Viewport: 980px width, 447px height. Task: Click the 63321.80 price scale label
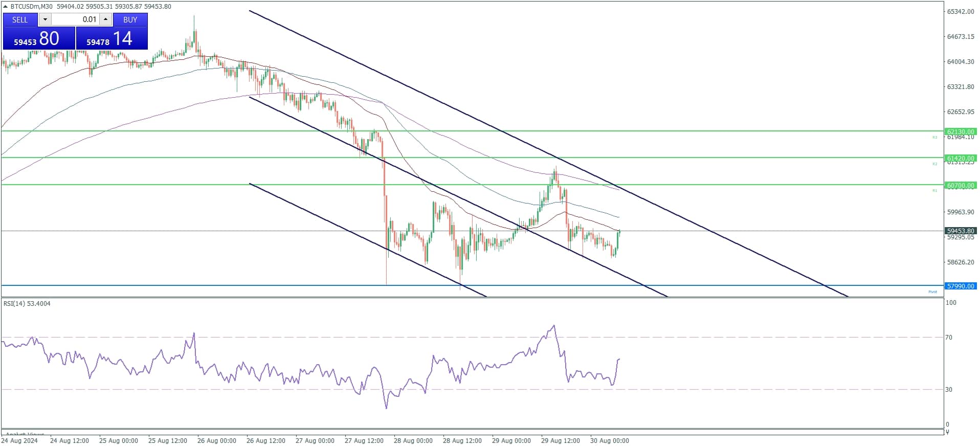(x=961, y=86)
